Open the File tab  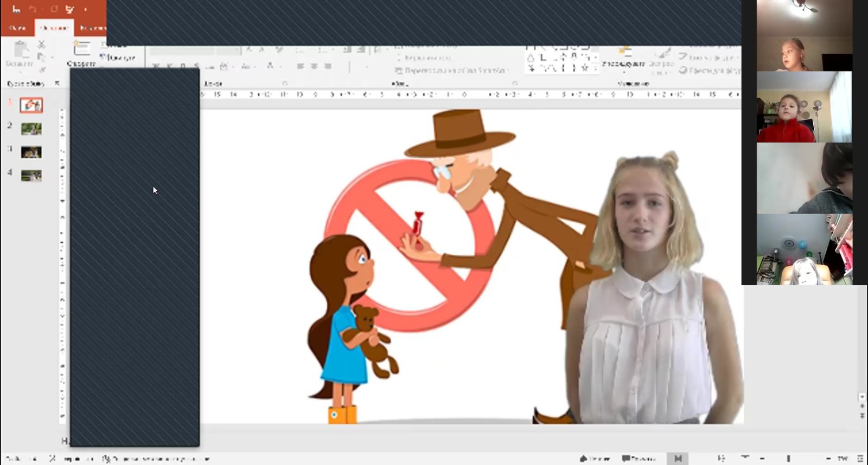pos(17,28)
